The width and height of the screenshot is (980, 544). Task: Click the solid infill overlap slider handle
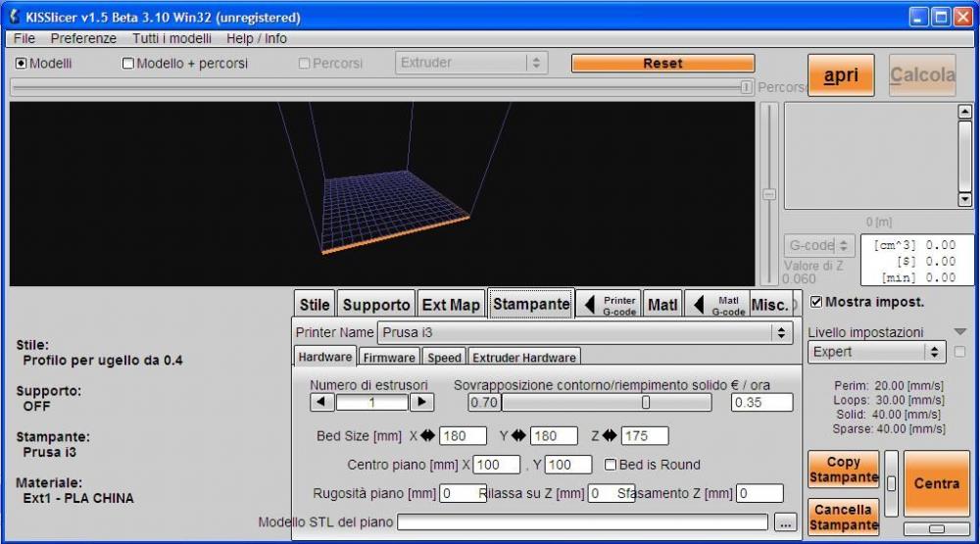(646, 402)
